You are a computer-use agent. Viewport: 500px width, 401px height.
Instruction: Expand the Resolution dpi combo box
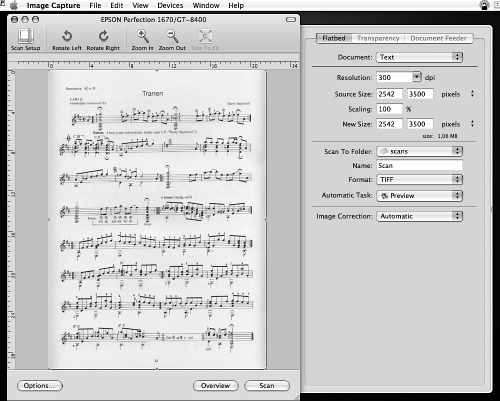(x=417, y=77)
